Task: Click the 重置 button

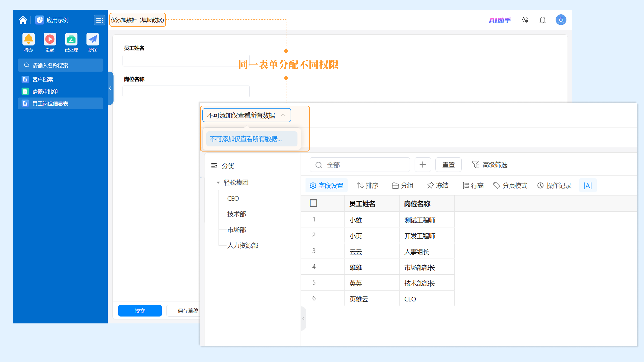Action: coord(448,165)
